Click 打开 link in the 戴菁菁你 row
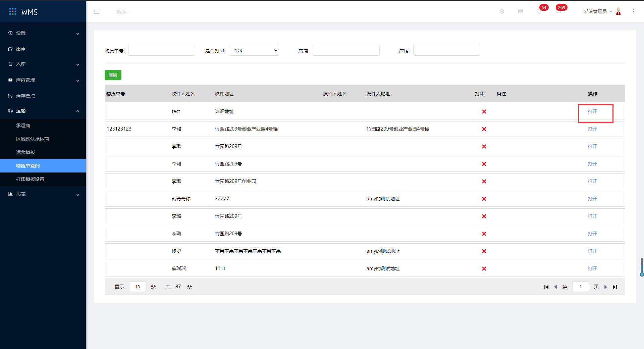 (592, 199)
